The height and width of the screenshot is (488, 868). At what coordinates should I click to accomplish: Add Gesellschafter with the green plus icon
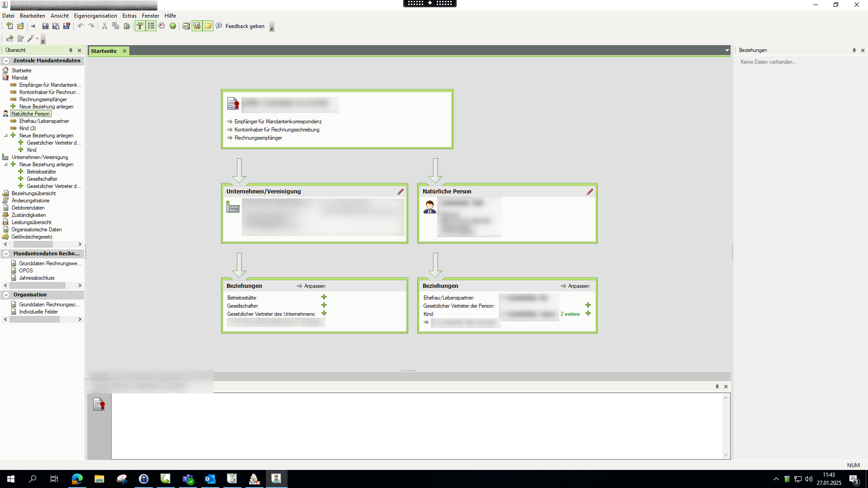click(x=324, y=305)
